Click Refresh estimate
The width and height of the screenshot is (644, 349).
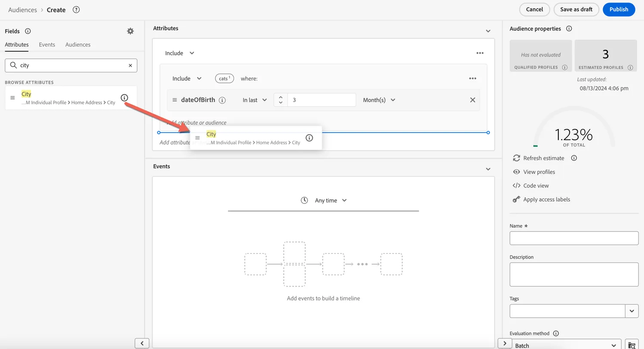coord(539,158)
